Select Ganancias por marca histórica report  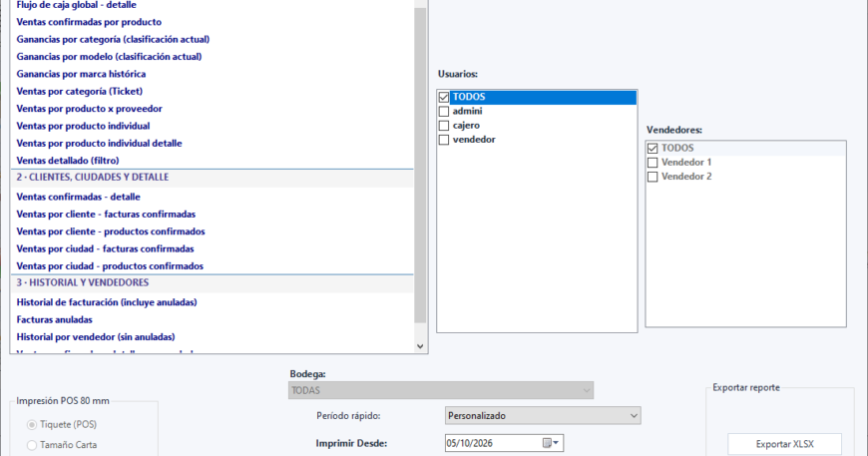pos(81,74)
